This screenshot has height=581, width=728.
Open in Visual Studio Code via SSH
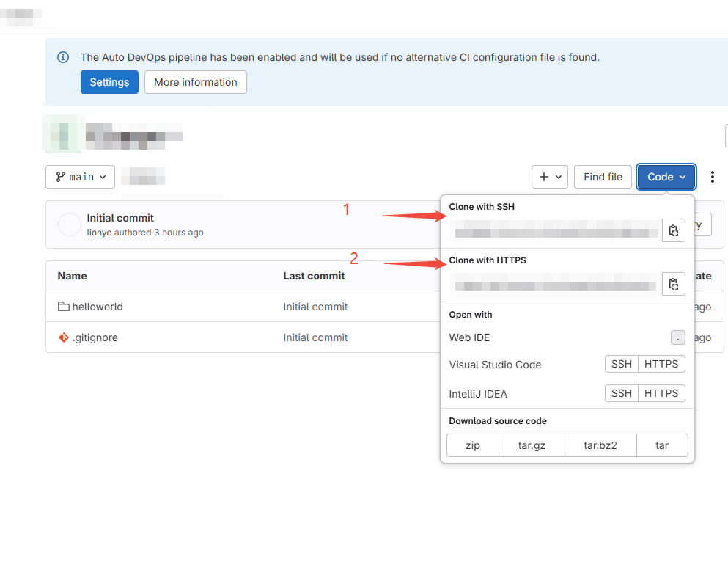(621, 364)
